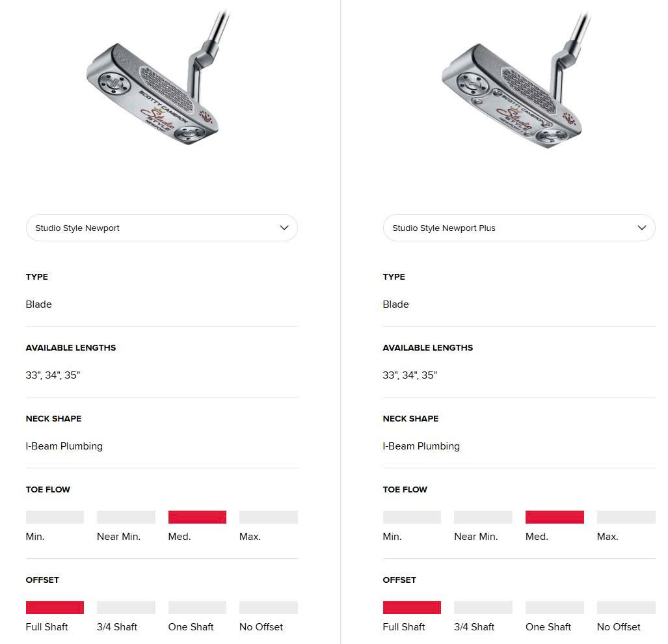The height and width of the screenshot is (644, 668).
Task: Click the One Shaft offset label on right
Action: click(548, 627)
